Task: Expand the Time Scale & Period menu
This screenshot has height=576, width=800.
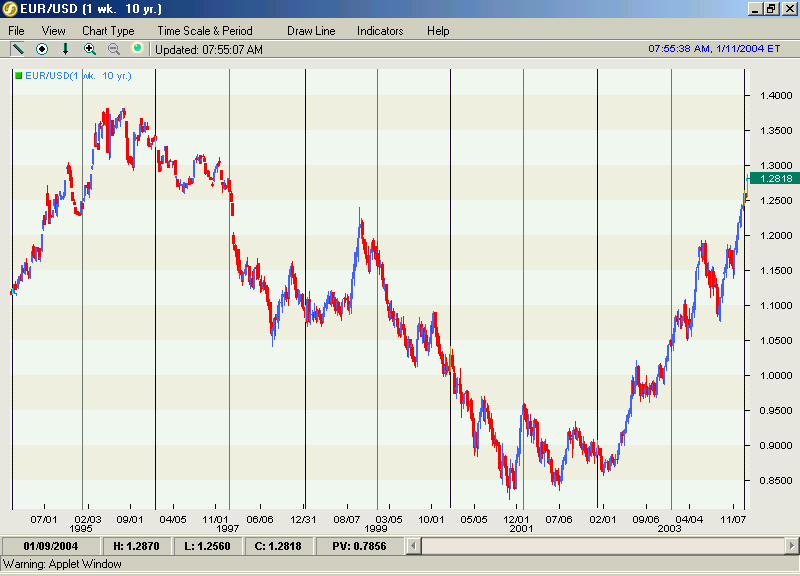Action: point(205,31)
